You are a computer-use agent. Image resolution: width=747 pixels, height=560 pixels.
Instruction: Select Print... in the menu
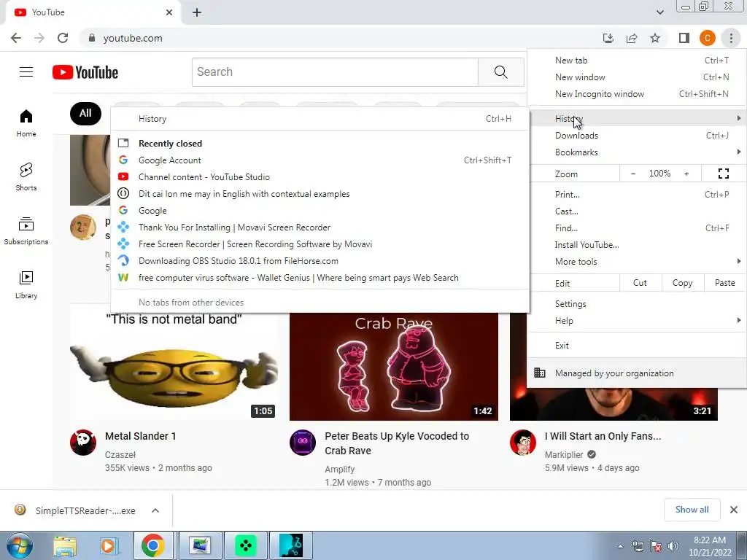pyautogui.click(x=636, y=194)
